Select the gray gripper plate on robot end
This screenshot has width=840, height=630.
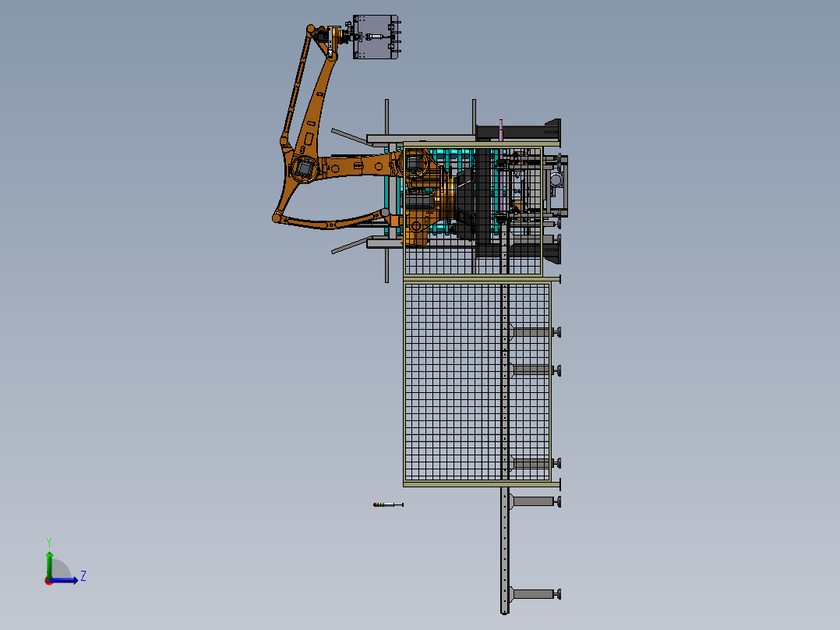375,37
